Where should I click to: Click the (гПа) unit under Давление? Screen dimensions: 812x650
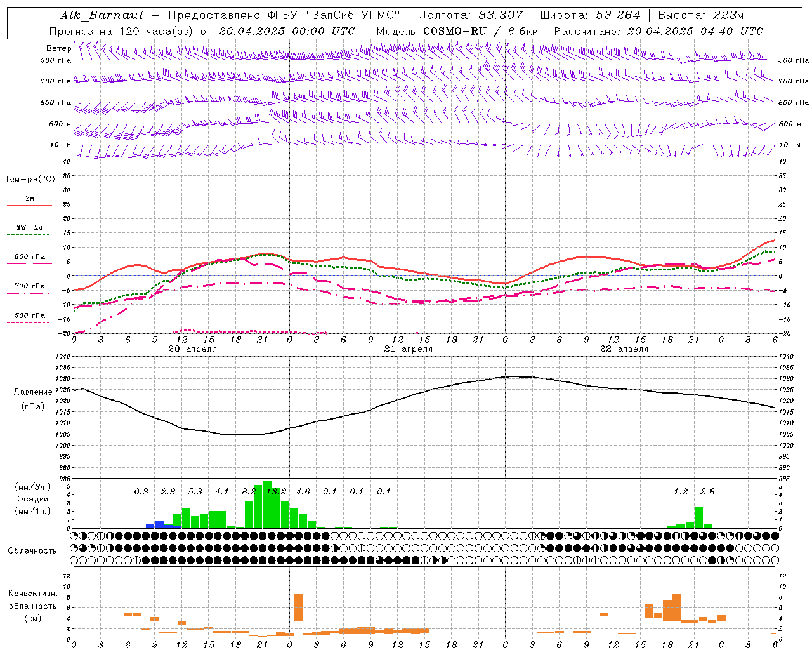coord(33,407)
